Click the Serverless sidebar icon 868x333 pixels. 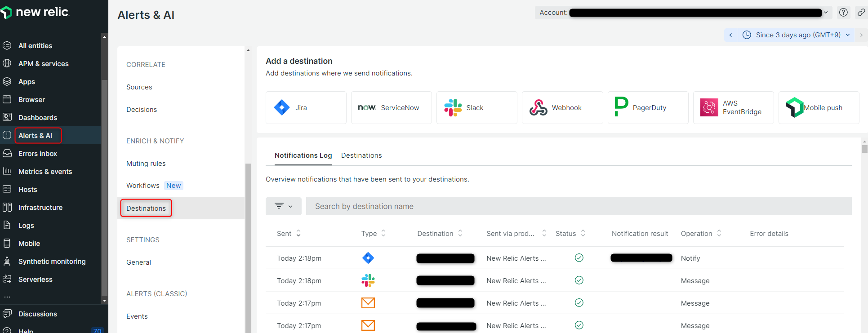(x=7, y=279)
